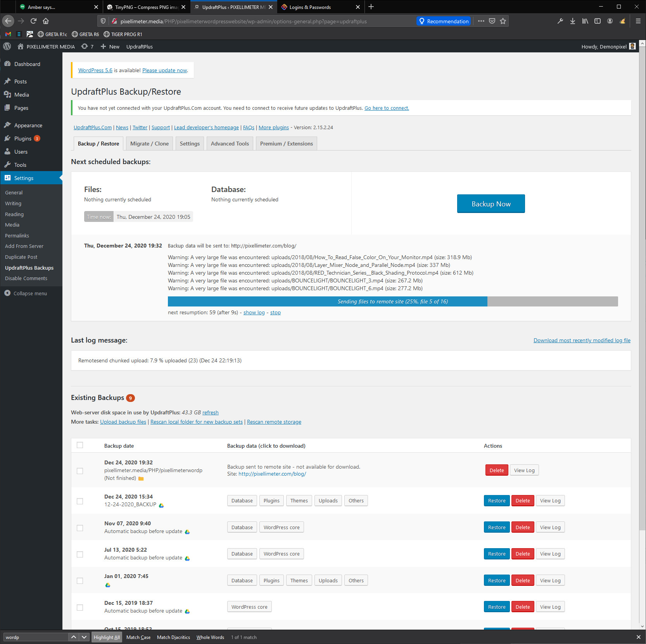646x644 pixels.
Task: Click the find bar text field
Action: 36,637
